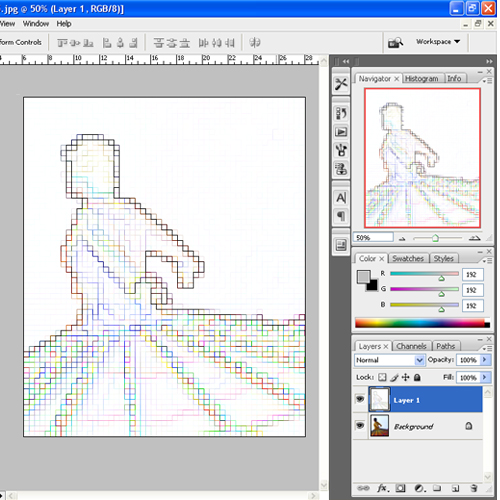Add a layer style with fx icon
The width and height of the screenshot is (500, 500).
click(383, 488)
